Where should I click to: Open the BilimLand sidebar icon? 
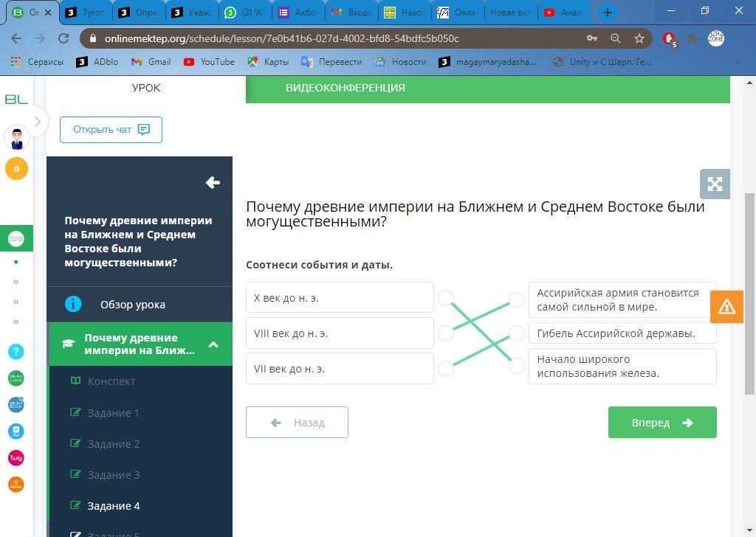click(16, 378)
